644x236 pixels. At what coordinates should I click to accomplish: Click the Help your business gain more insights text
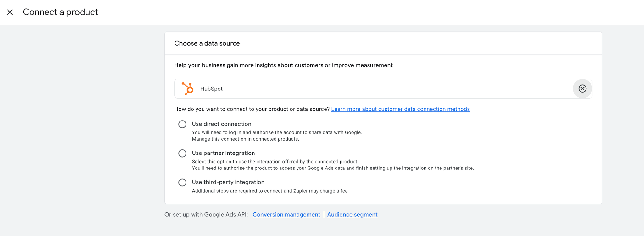pos(283,65)
